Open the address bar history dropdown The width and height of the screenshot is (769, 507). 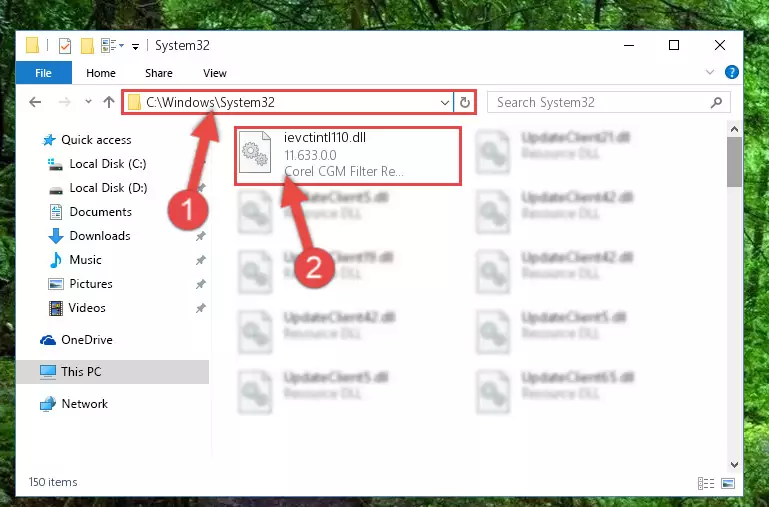coord(445,102)
